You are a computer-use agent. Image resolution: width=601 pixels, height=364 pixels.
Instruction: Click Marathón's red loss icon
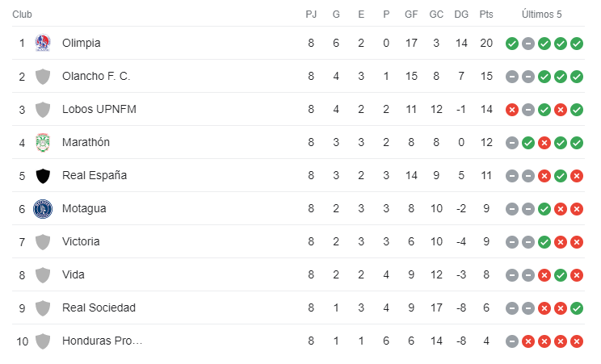click(x=544, y=143)
